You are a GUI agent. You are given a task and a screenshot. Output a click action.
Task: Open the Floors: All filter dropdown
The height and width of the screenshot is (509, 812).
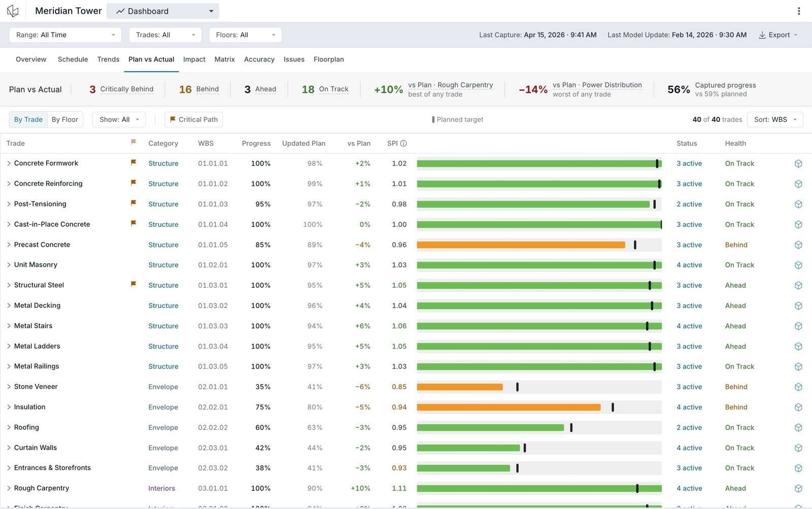coord(245,35)
